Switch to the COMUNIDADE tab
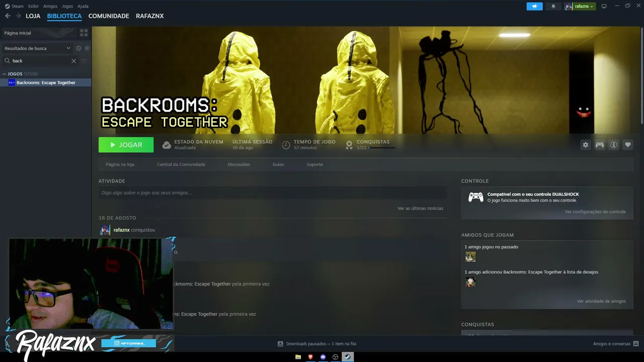 coord(109,16)
